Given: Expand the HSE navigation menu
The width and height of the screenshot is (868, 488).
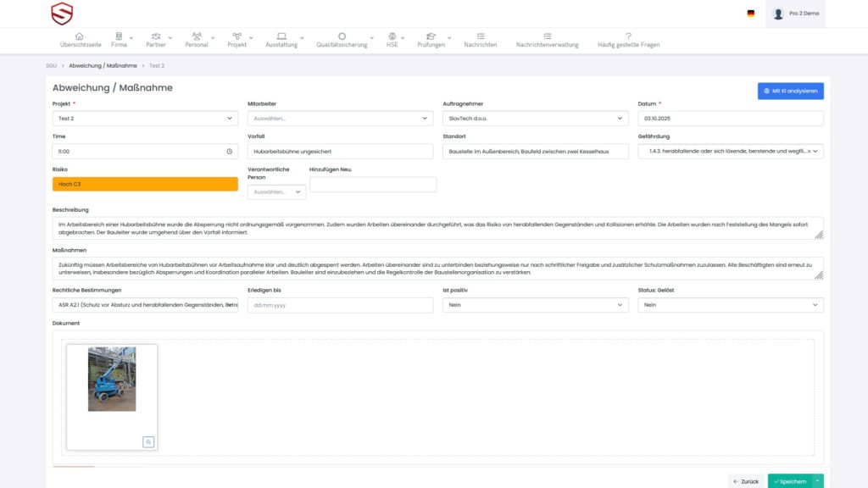Looking at the screenshot, I should 392,40.
